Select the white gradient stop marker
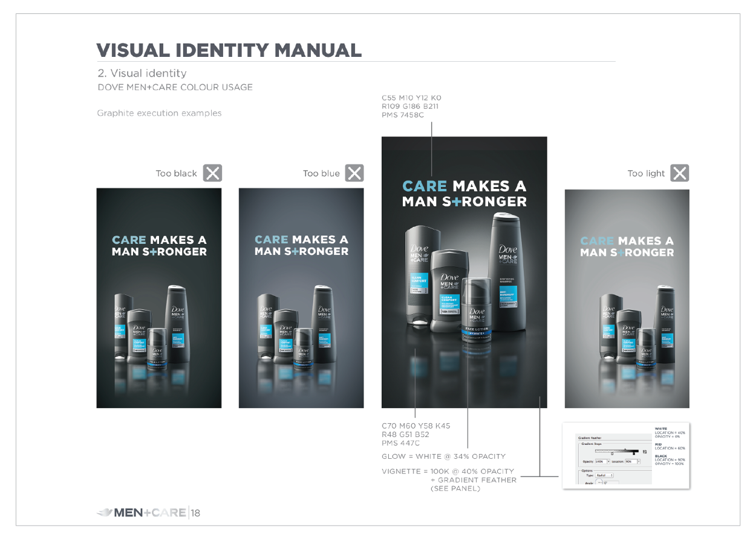Viewport: 756px width, 546px height. (x=612, y=454)
